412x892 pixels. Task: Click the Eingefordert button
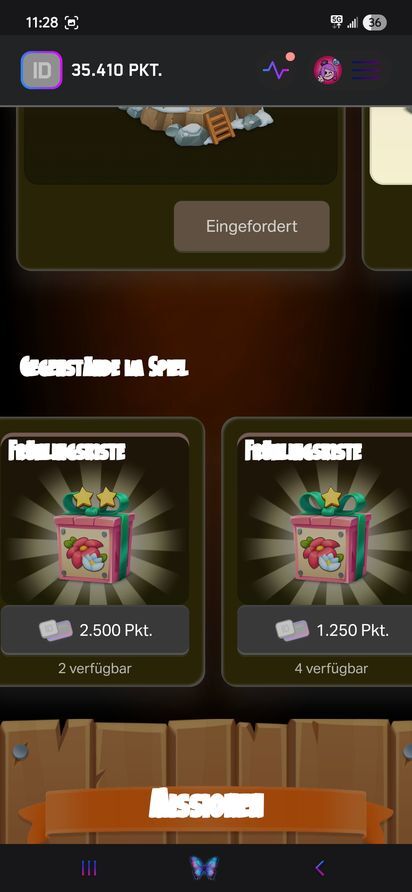click(252, 226)
